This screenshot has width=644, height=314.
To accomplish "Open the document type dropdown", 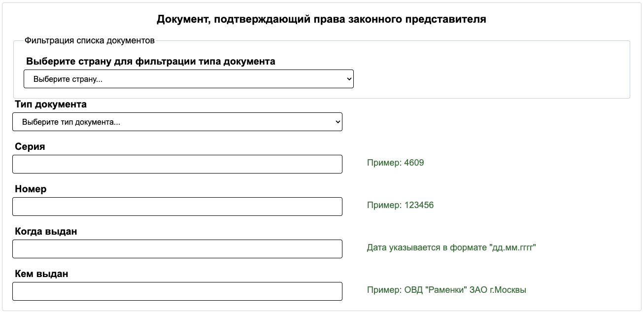I will point(177,122).
